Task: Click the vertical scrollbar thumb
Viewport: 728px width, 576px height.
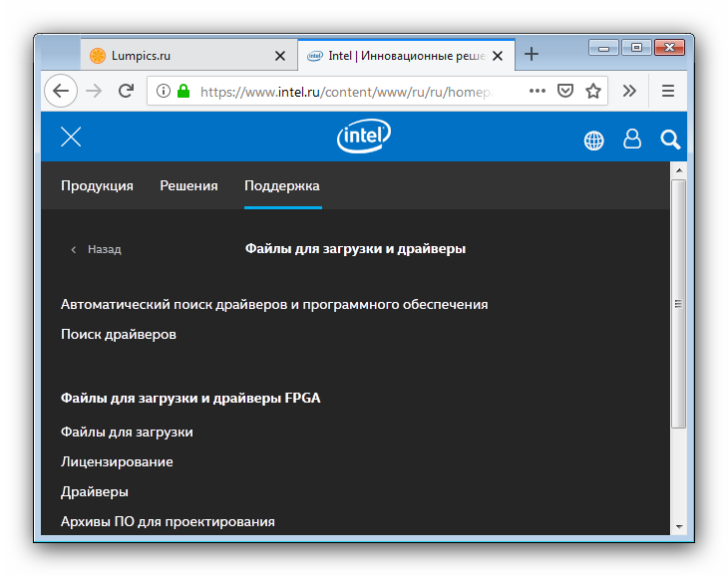Action: (x=679, y=304)
